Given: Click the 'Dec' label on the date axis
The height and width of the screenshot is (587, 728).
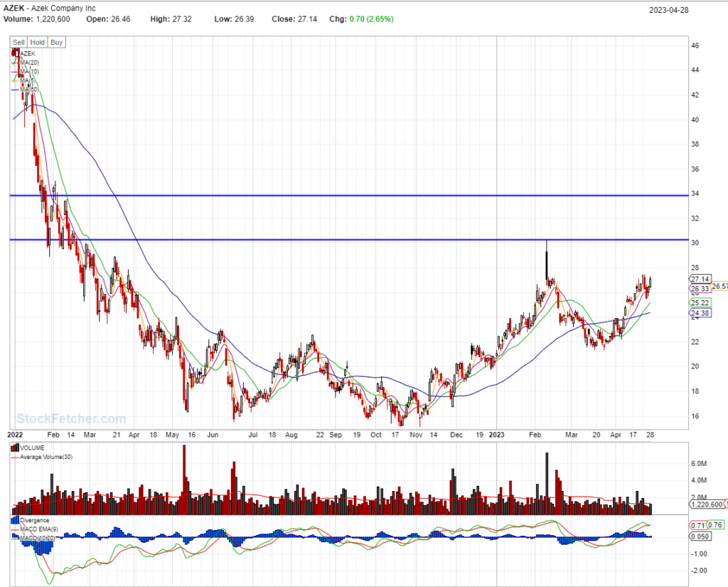Looking at the screenshot, I should (x=456, y=435).
